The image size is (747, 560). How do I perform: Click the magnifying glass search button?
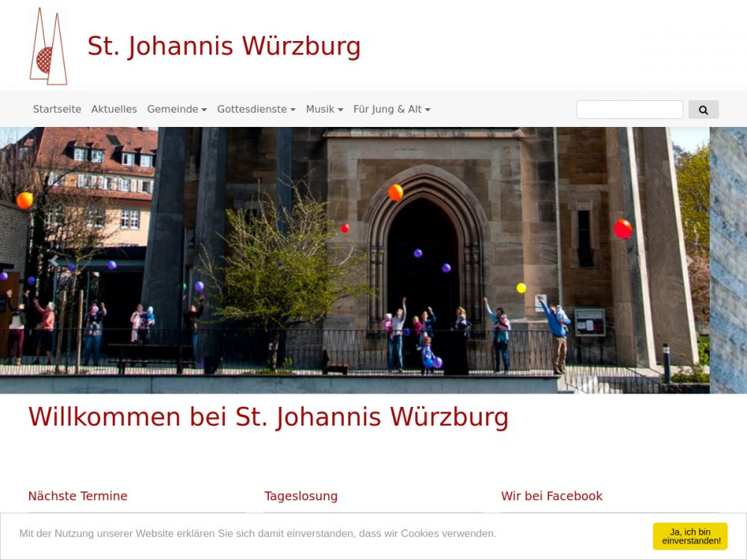point(703,110)
